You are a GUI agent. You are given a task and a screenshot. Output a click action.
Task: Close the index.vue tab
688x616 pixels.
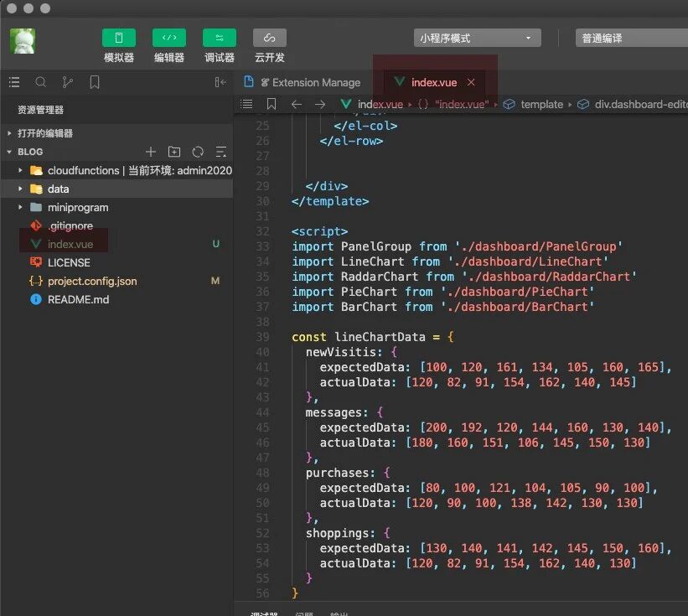471,82
